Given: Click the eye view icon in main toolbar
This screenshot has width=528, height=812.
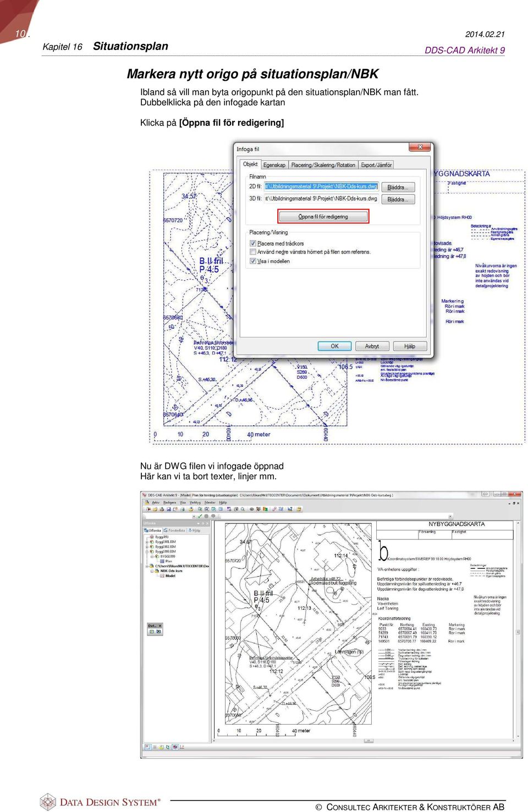Looking at the screenshot, I should [252, 509].
